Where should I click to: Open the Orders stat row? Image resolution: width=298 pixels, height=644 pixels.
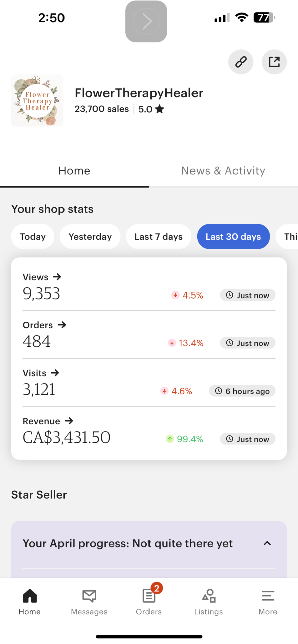[44, 325]
